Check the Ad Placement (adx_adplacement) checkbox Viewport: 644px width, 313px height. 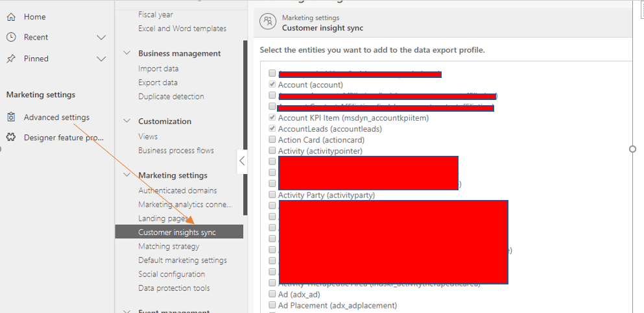point(272,306)
